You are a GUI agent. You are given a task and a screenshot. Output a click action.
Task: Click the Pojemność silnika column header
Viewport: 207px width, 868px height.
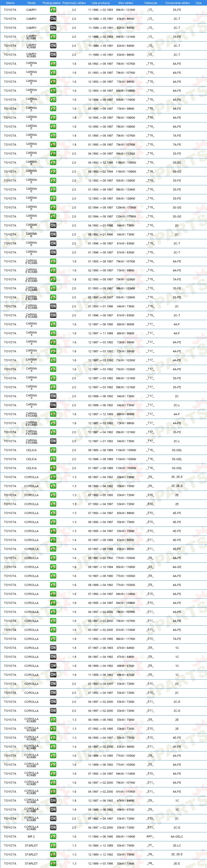tap(74, 3)
